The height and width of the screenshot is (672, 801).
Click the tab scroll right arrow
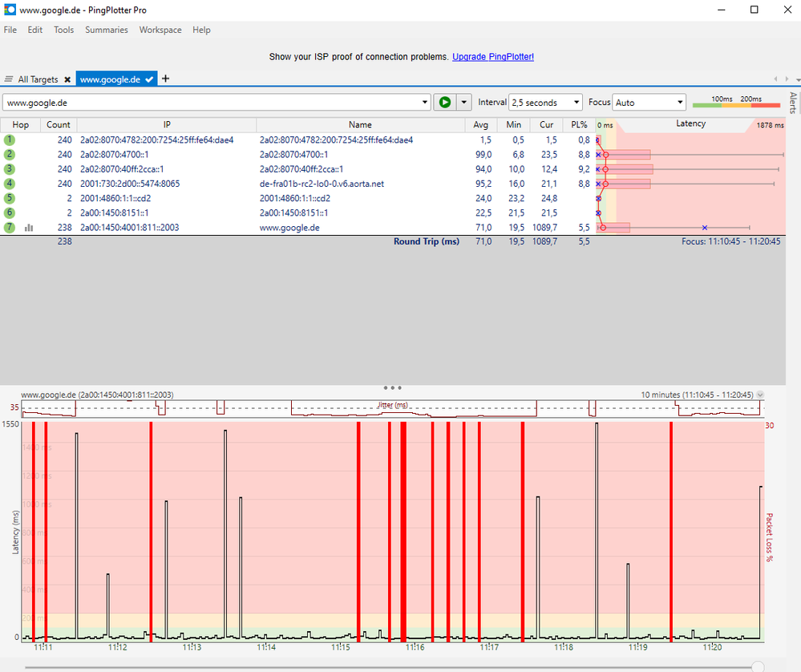point(787,79)
